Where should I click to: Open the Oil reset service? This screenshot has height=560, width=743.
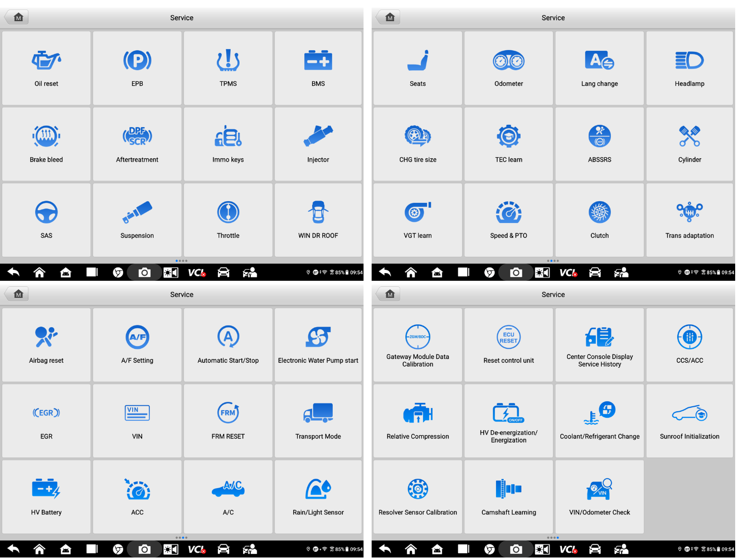click(46, 68)
